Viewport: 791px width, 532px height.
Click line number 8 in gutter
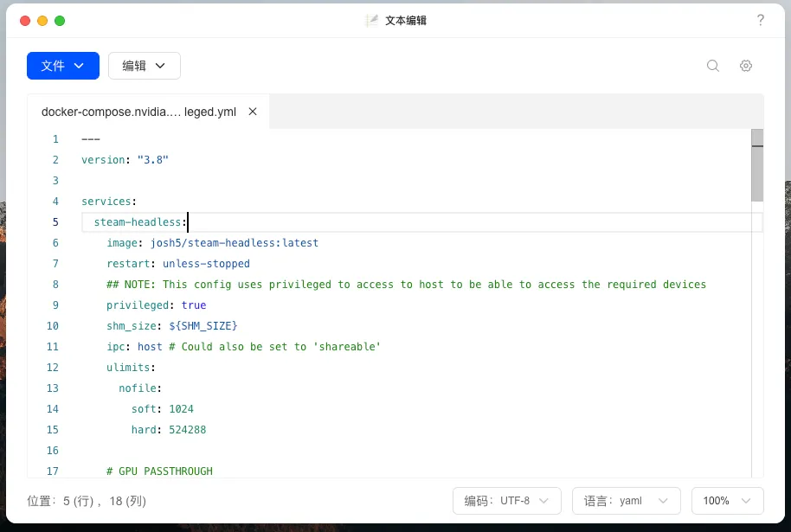55,285
